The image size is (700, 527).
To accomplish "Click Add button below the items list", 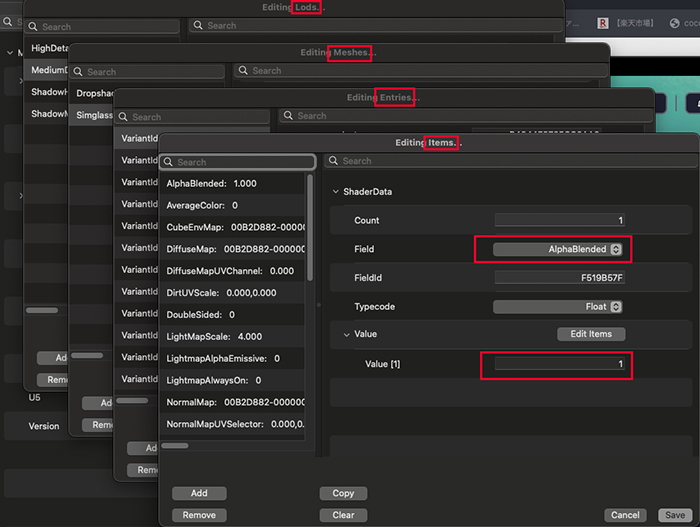I will coord(199,493).
